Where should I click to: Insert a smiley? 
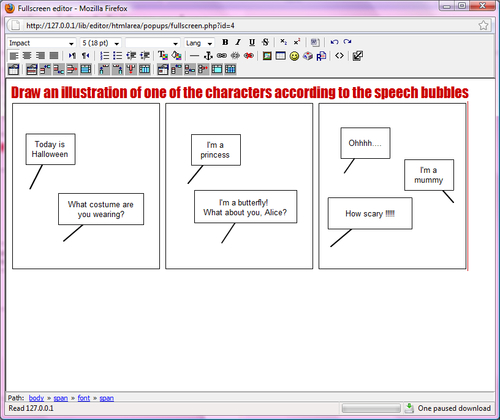point(294,56)
